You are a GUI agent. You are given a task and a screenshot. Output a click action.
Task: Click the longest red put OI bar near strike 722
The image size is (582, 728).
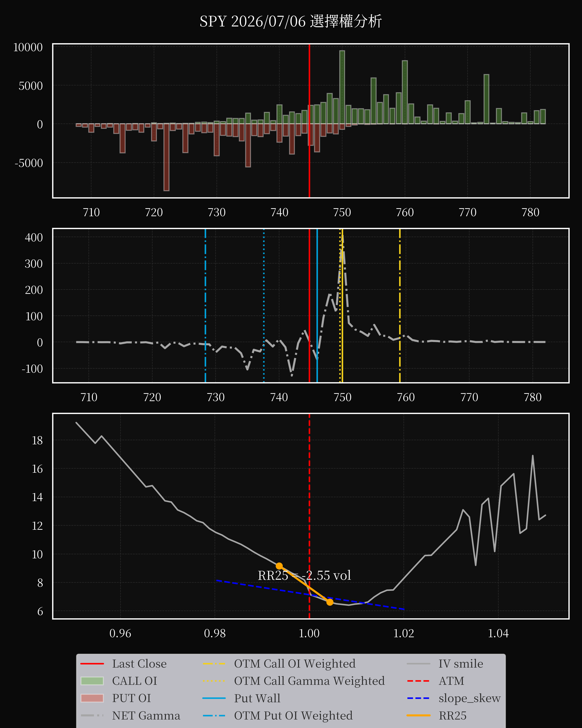[x=166, y=157]
